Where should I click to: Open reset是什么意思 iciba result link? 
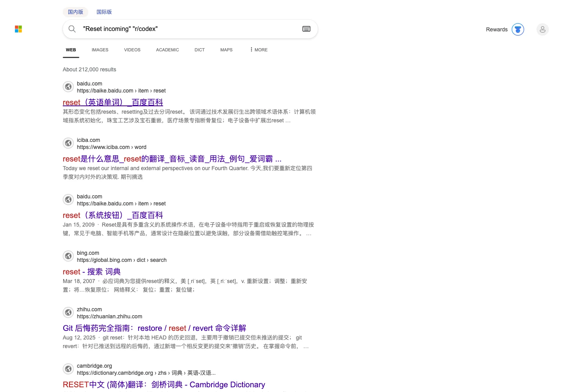[172, 159]
